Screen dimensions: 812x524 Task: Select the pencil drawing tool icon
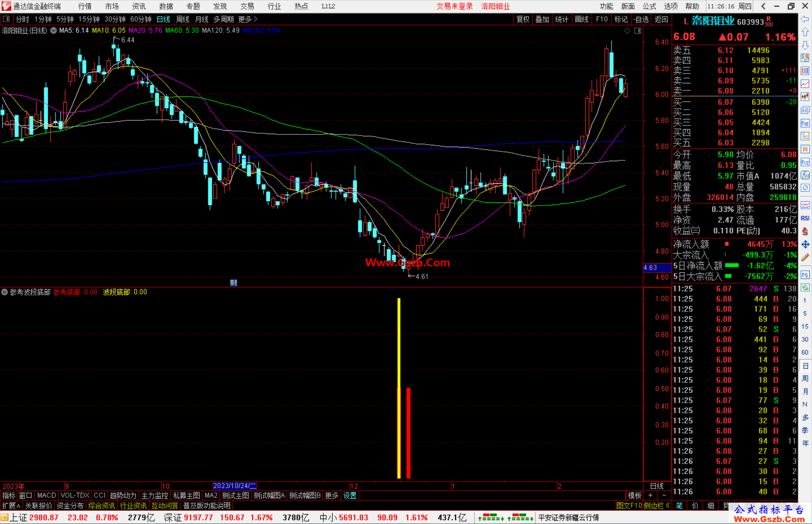[805, 257]
